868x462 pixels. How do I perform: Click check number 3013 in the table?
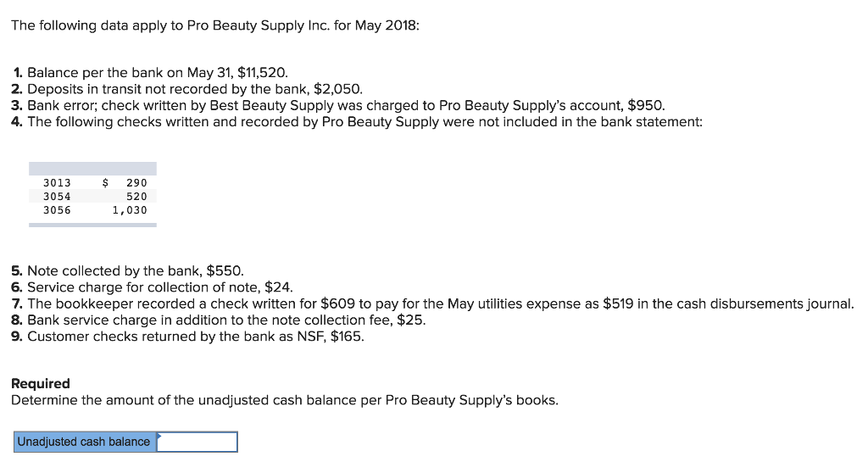(57, 182)
